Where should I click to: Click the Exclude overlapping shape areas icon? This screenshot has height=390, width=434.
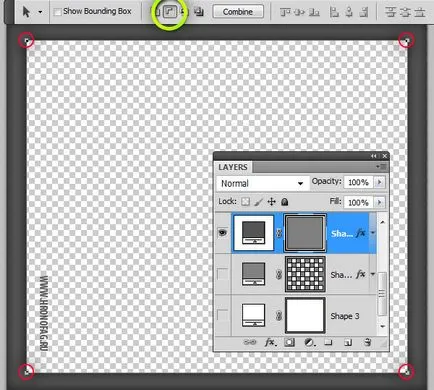point(199,12)
